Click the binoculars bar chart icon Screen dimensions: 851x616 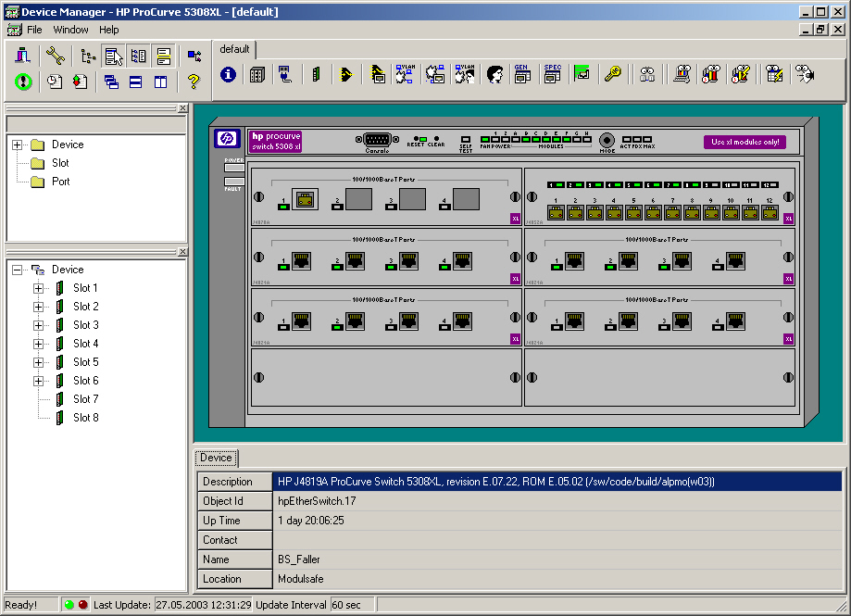tap(711, 74)
